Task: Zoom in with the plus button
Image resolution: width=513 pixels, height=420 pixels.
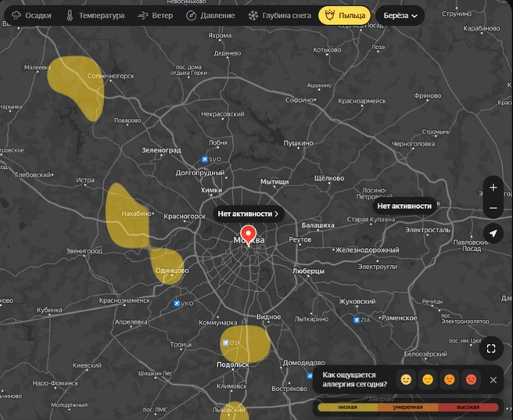Action: coord(493,188)
